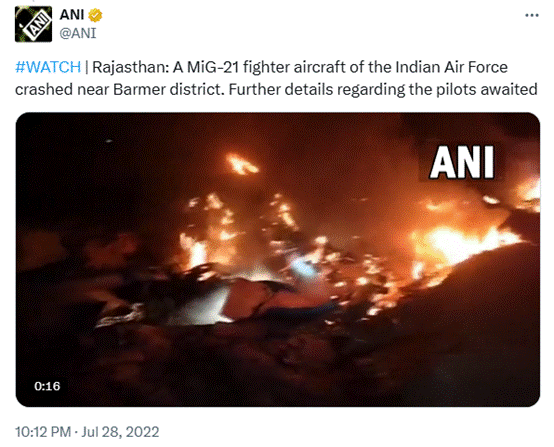Click the text 'Indian Air Force'
Screen dimensions: 554x447
(451, 67)
